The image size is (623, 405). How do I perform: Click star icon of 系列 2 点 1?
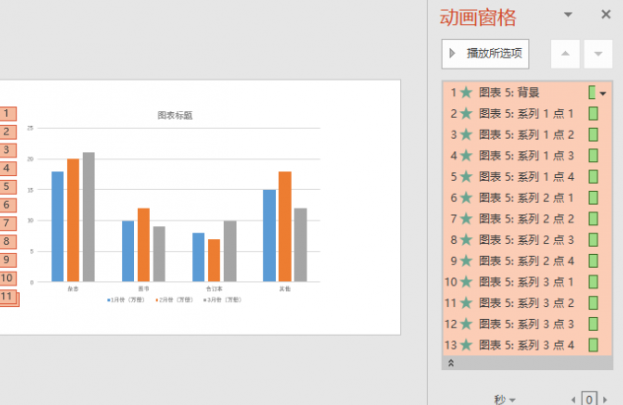tap(466, 198)
